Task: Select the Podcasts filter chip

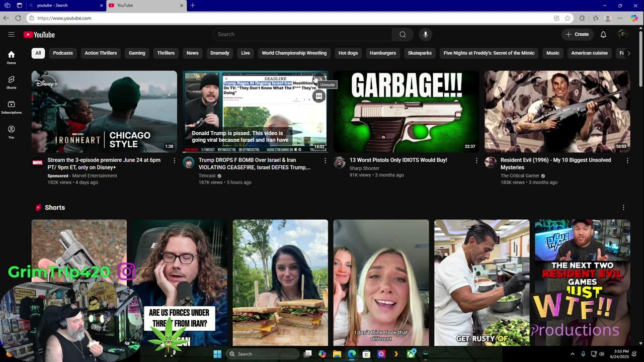Action: tap(63, 53)
